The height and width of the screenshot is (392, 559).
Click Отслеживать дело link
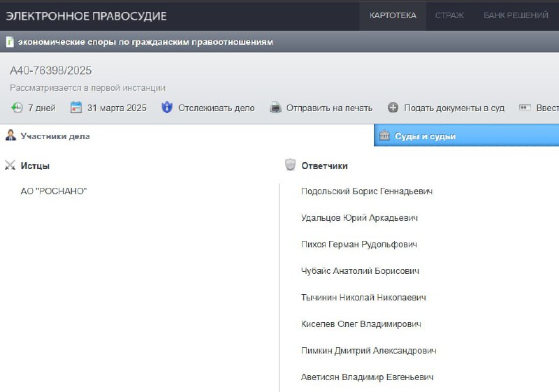click(x=217, y=108)
